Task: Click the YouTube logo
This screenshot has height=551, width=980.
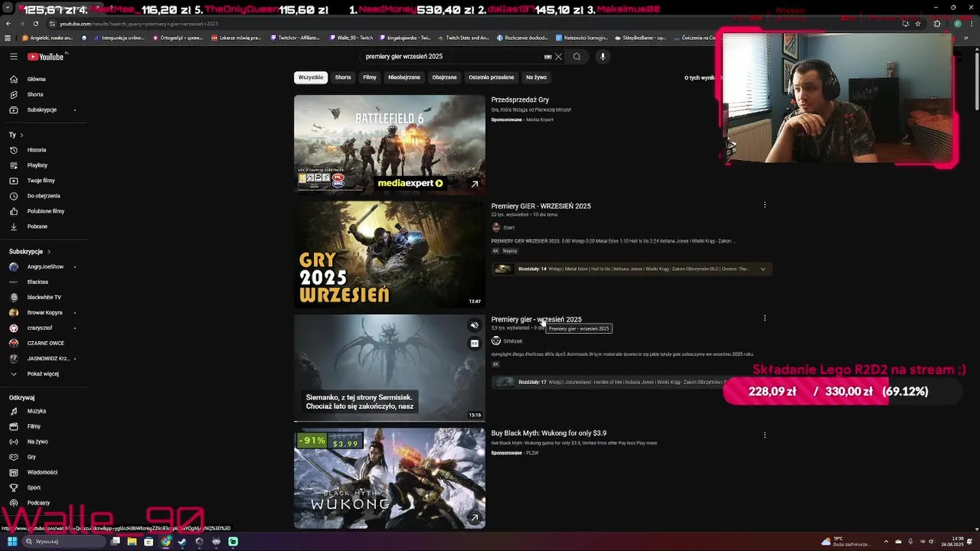Action: [x=47, y=57]
